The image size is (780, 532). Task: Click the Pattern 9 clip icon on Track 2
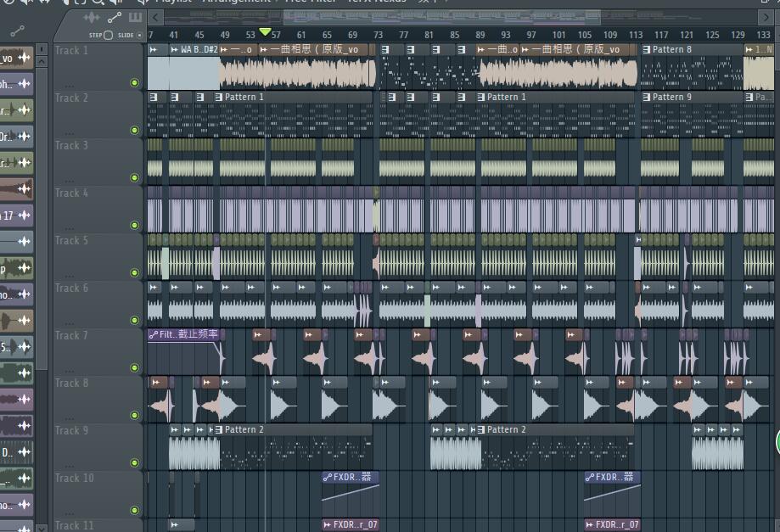pyautogui.click(x=646, y=98)
